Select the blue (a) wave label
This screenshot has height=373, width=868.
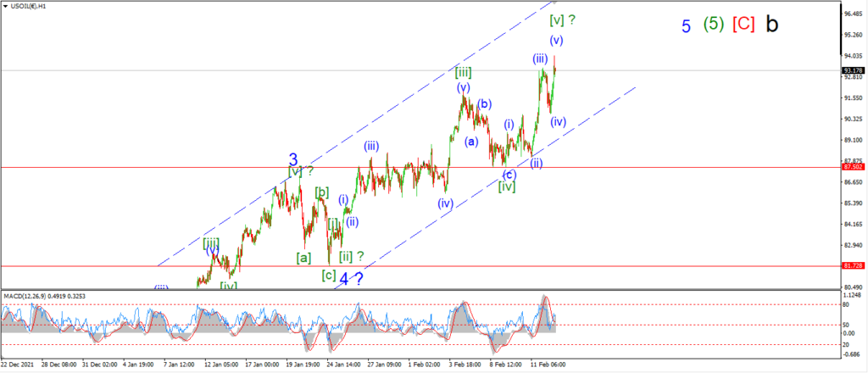point(471,141)
